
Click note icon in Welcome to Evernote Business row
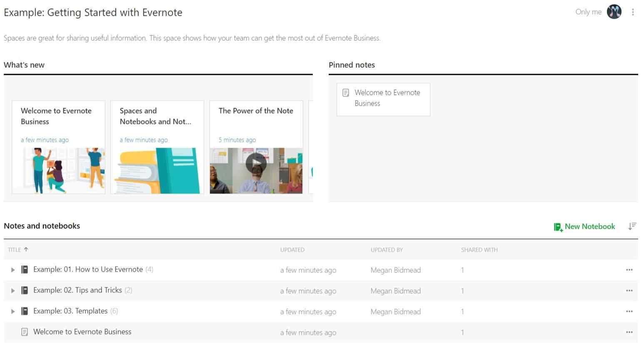[25, 332]
